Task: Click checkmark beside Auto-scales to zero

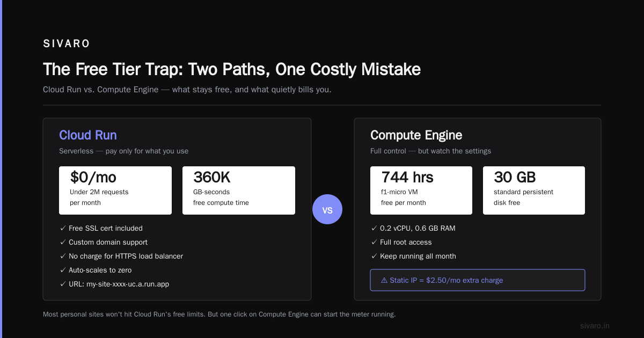Action: [63, 270]
